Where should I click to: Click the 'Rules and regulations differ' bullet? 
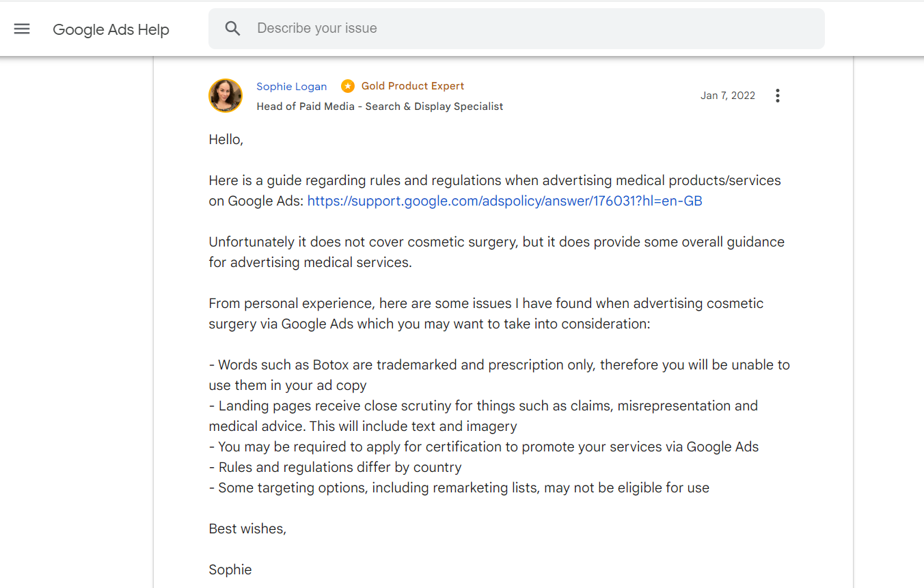coord(336,467)
